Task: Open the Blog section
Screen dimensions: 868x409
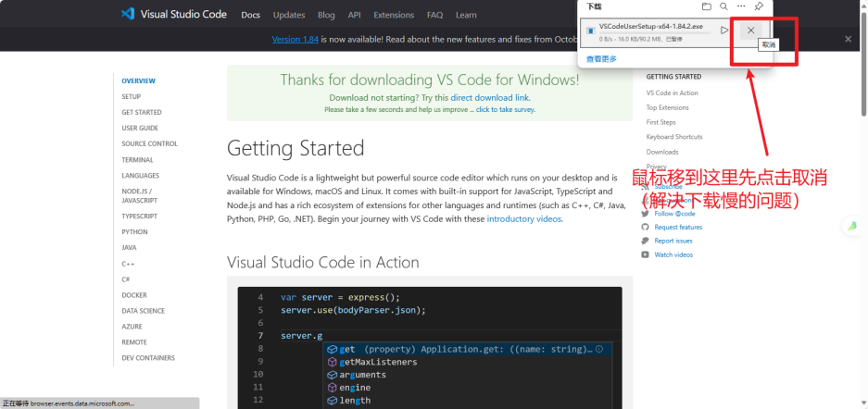Action: [326, 15]
